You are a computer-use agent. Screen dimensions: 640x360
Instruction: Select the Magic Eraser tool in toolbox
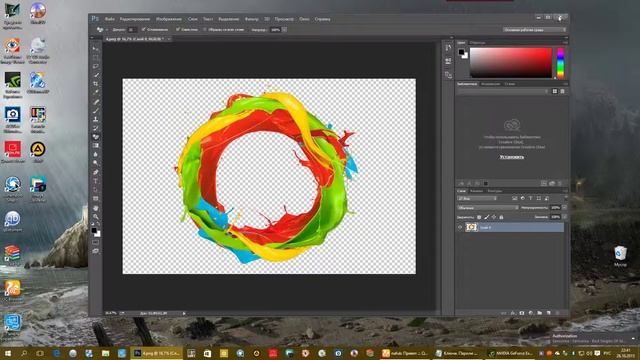coord(96,137)
